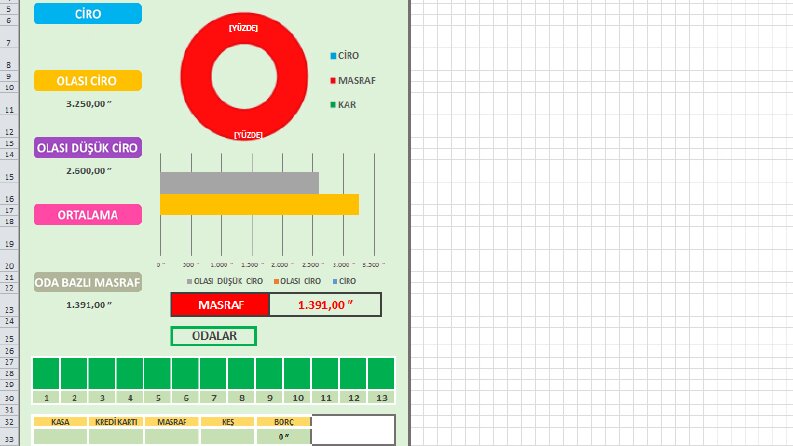This screenshot has width=793, height=446.
Task: Click the purple OLASI DÜŞÜK CİRO button
Action: click(88, 148)
